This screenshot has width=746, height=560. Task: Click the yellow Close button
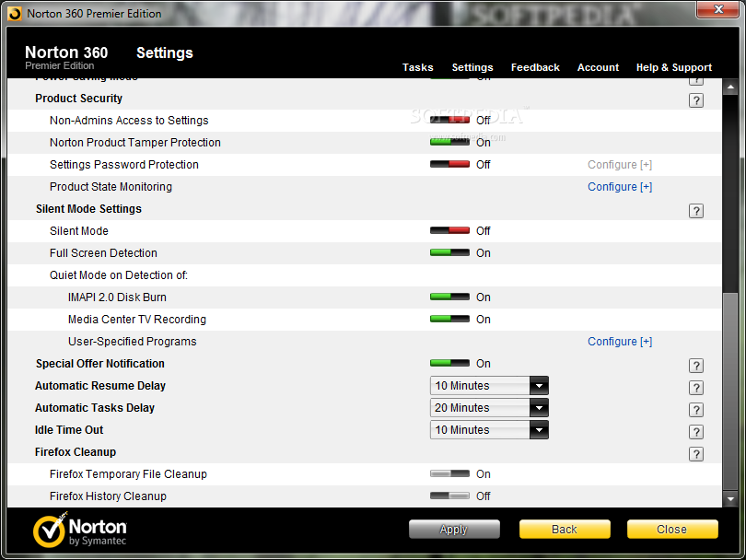672,529
